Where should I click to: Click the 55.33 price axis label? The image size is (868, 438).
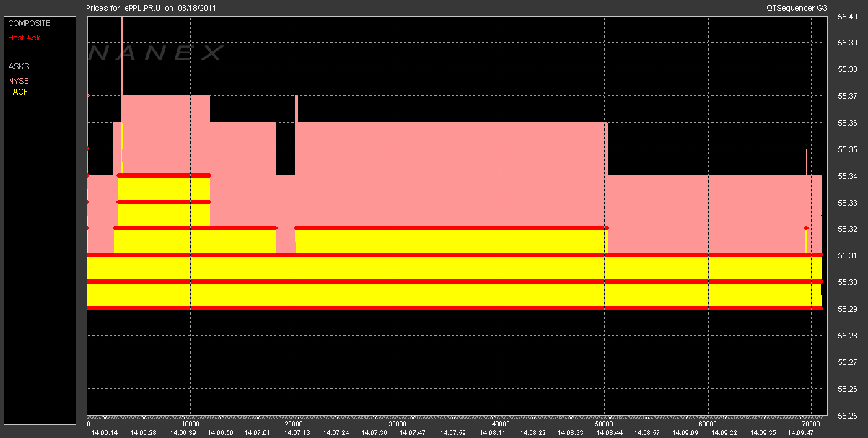[847, 203]
